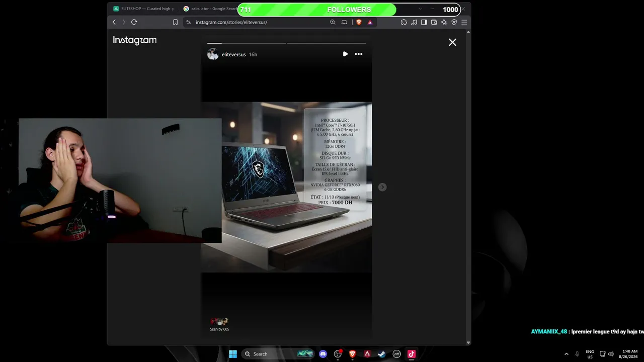Open the OBS icon on the taskbar
644x362 pixels.
[x=338, y=354]
